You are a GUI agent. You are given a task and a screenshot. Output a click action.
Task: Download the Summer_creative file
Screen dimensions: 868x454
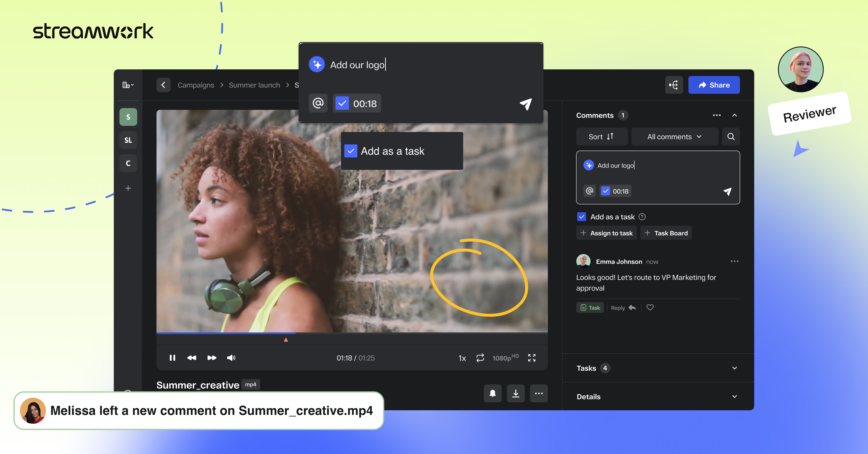516,393
